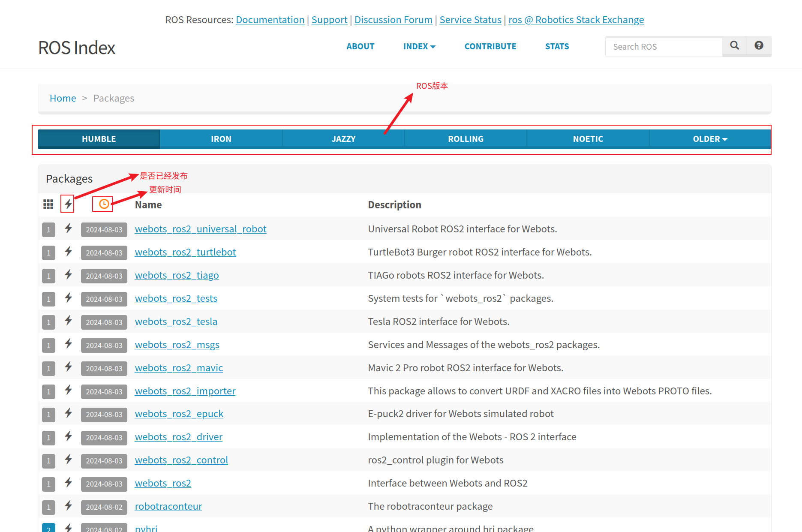Open webots_ros2_control package page

[x=181, y=460]
